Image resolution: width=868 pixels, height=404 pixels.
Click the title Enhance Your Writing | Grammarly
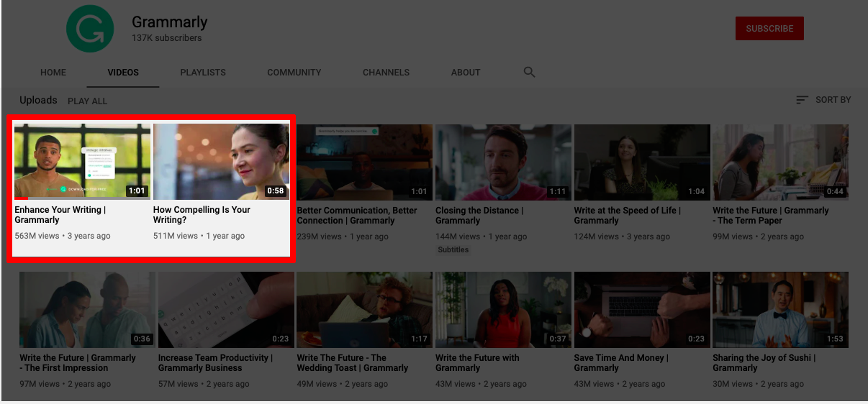coord(60,215)
